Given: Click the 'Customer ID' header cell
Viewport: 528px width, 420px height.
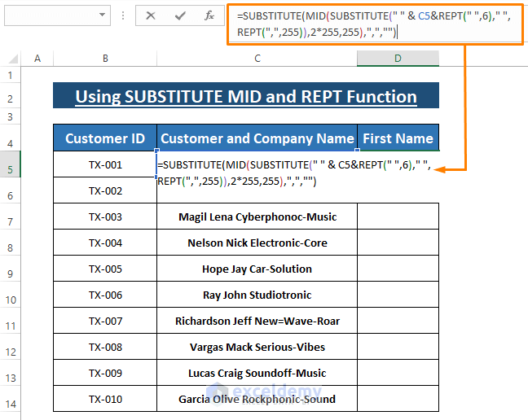Looking at the screenshot, I should [x=105, y=138].
